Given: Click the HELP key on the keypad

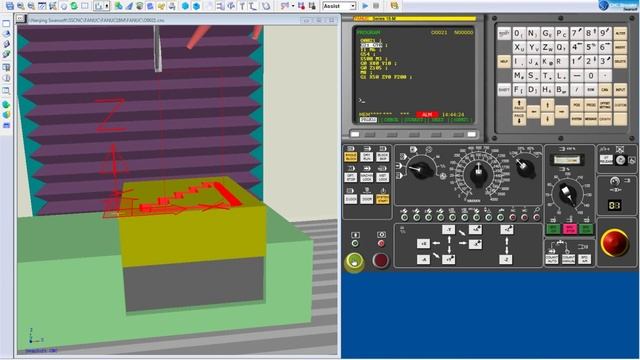Looking at the screenshot, I should pos(504,62).
